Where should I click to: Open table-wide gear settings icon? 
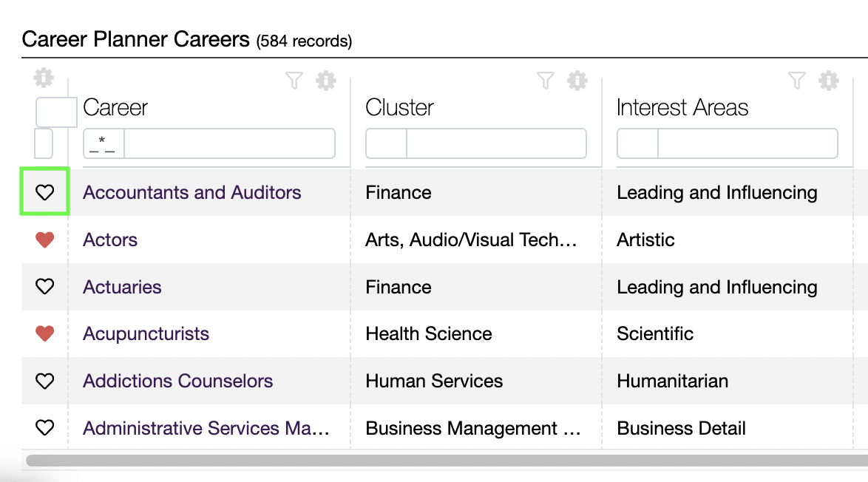[44, 78]
